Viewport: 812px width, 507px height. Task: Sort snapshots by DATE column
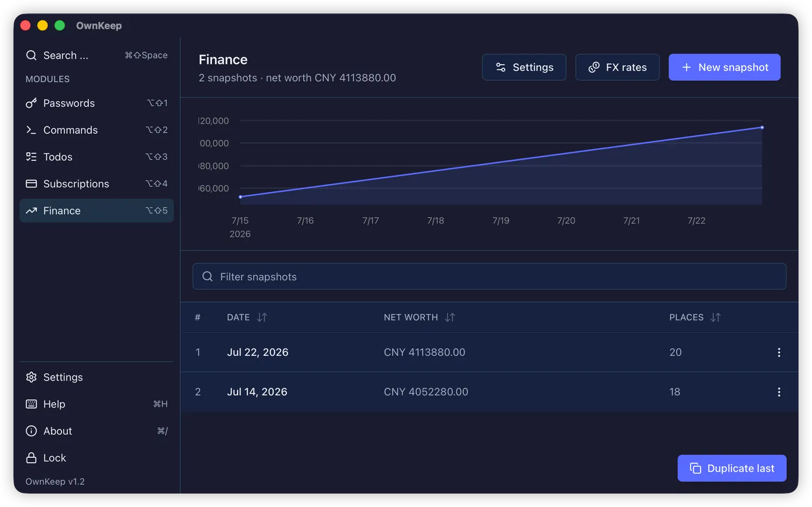point(247,317)
